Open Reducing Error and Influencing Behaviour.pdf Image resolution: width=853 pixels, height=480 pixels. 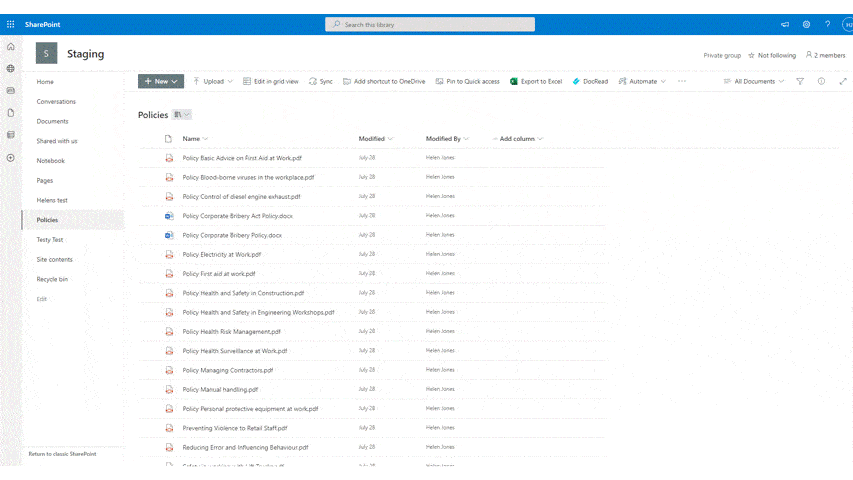point(245,448)
